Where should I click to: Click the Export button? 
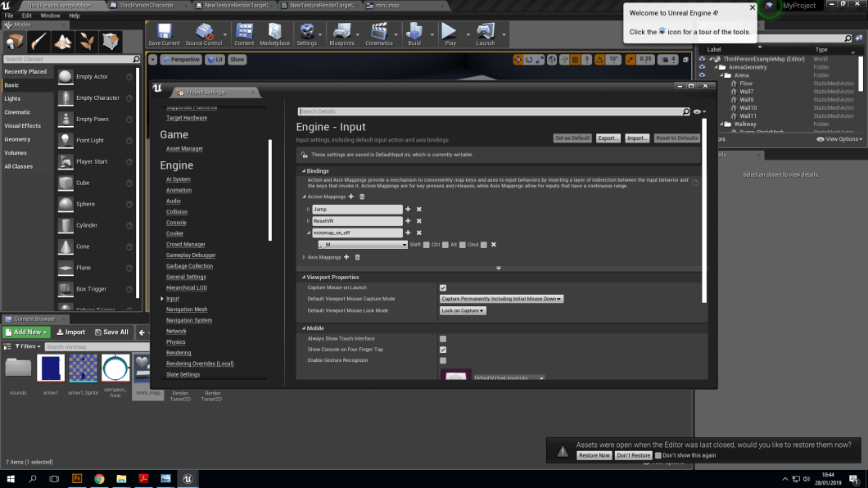[x=608, y=138]
